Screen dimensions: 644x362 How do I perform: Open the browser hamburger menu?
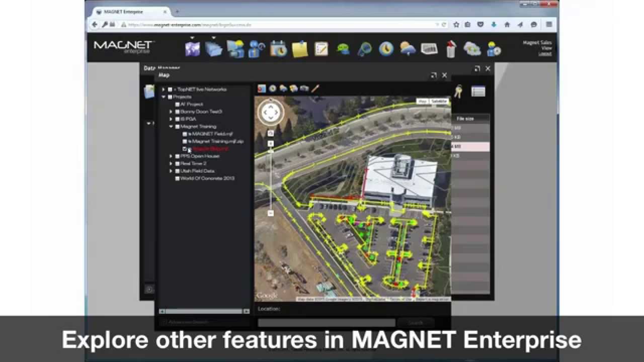(x=549, y=24)
